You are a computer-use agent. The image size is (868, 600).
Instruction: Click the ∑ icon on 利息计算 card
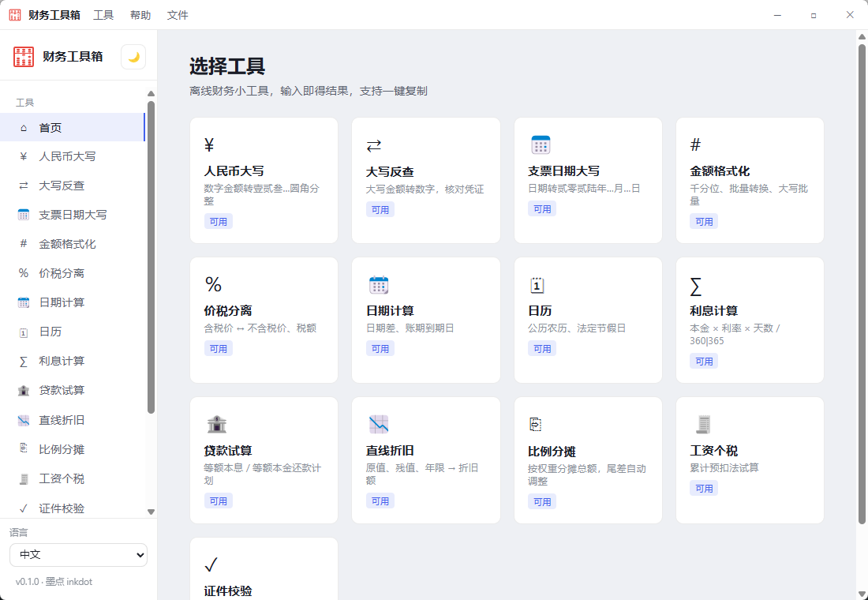696,286
